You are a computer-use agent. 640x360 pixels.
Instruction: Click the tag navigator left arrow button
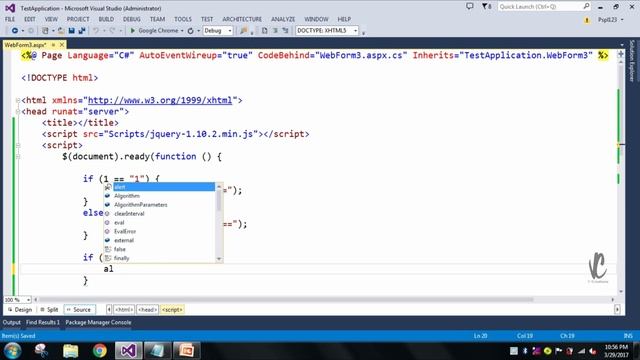109,310
